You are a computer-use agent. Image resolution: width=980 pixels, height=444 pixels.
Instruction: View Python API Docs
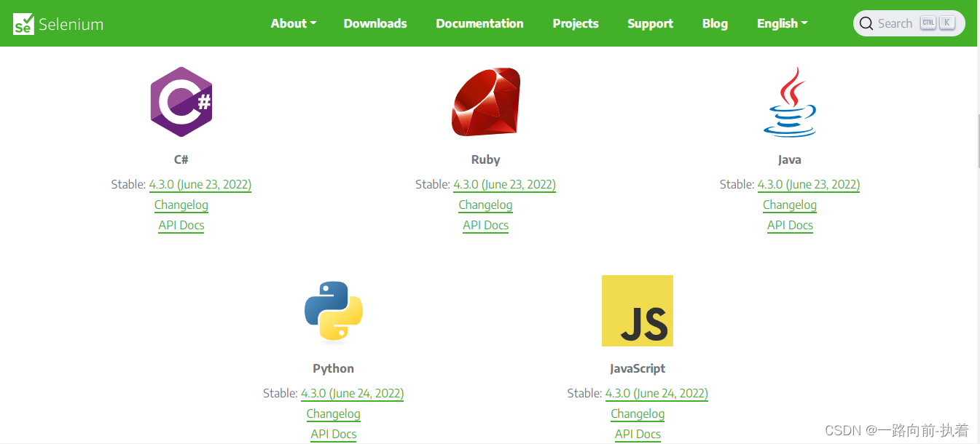tap(333, 434)
